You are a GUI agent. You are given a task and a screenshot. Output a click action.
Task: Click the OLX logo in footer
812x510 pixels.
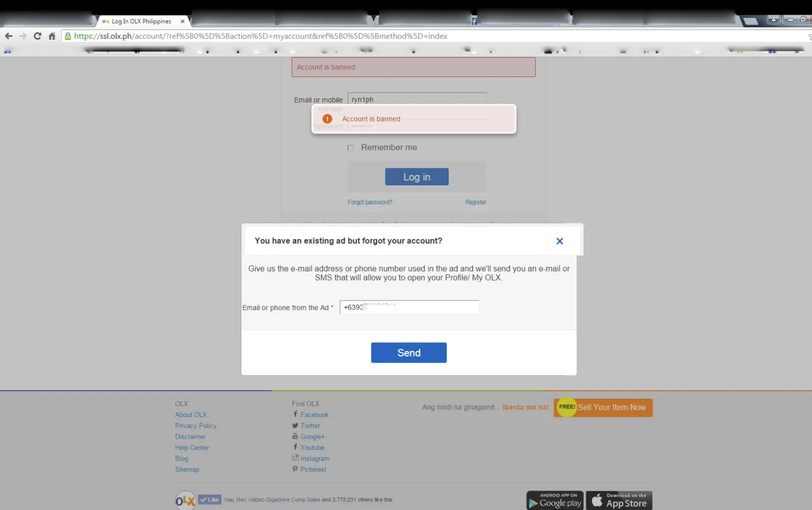(186, 501)
